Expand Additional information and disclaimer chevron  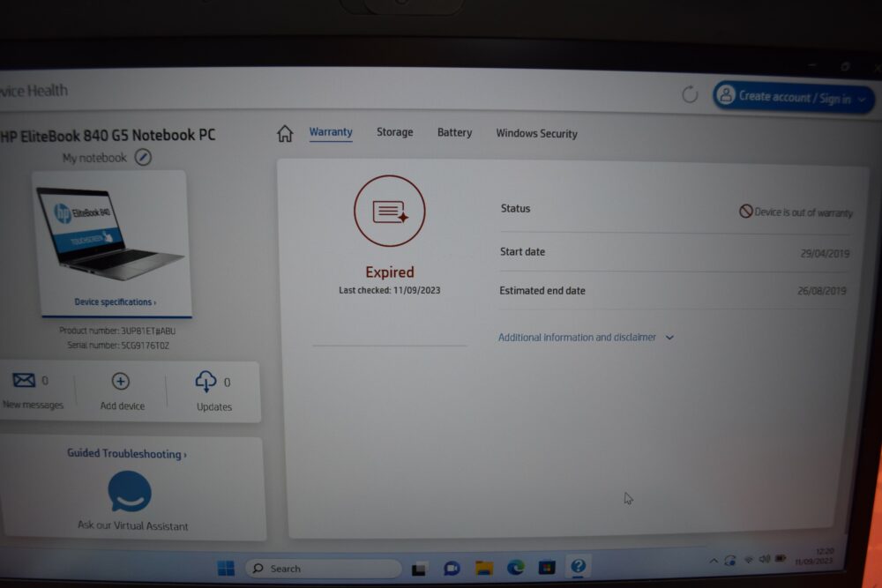click(669, 338)
